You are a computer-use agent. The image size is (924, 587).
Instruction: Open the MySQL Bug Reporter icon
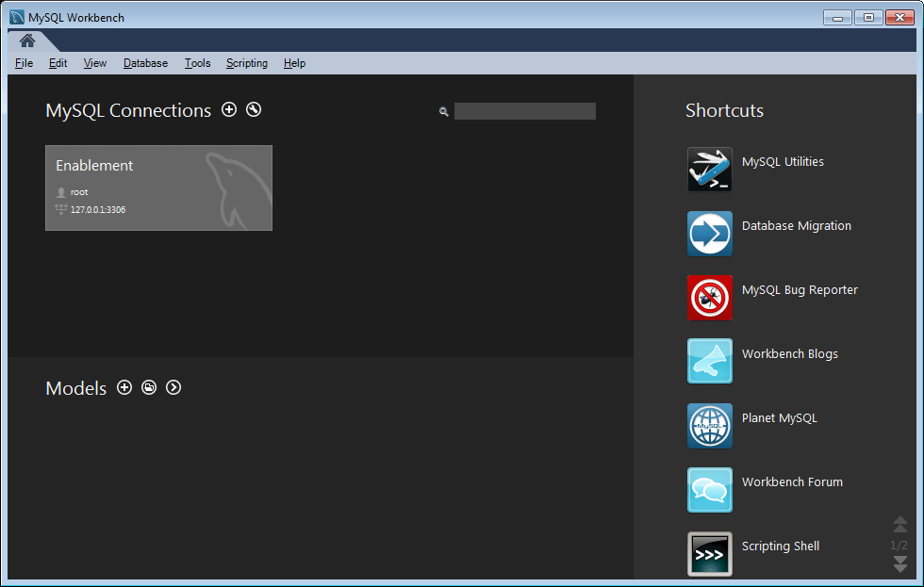tap(709, 298)
